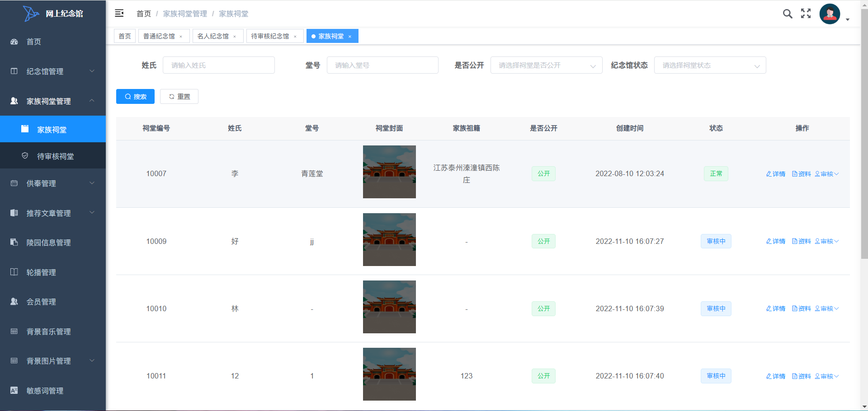Expand 审核 dropdown for shrine 10009
Screen dimensions: 868x411
tap(827, 241)
